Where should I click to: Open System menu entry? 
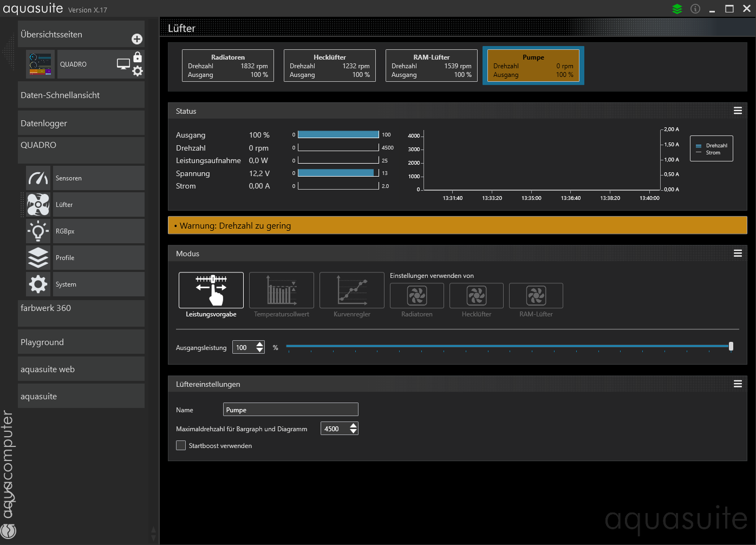99,284
